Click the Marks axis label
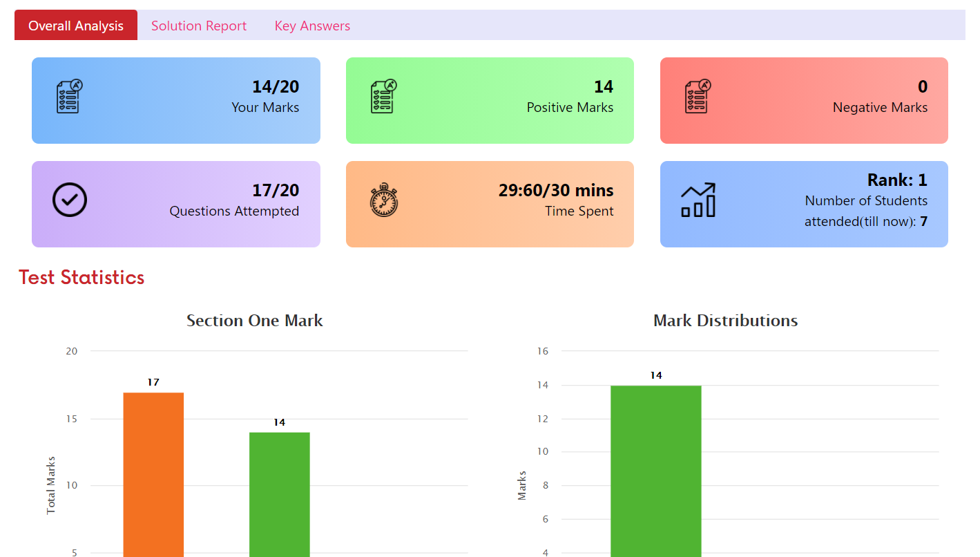Viewport: 980px width, 557px height. tap(522, 486)
